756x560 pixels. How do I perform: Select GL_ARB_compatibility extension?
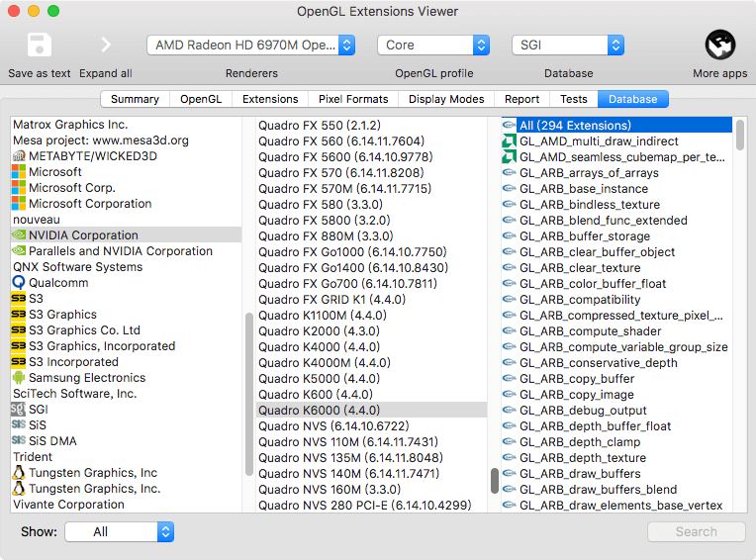616,299
